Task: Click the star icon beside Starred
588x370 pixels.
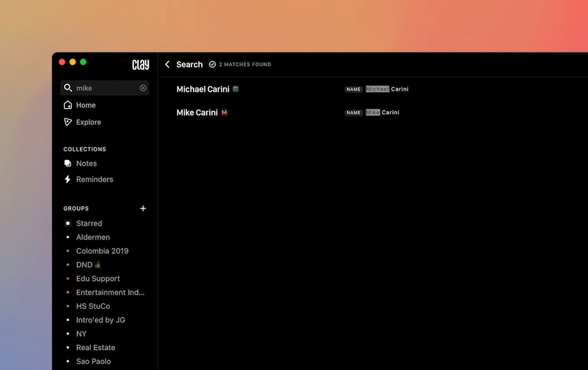Action: pos(68,223)
